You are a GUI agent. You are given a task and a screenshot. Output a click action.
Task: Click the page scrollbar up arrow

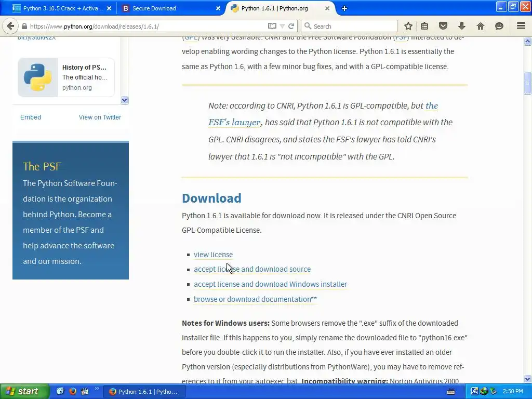coord(527,42)
